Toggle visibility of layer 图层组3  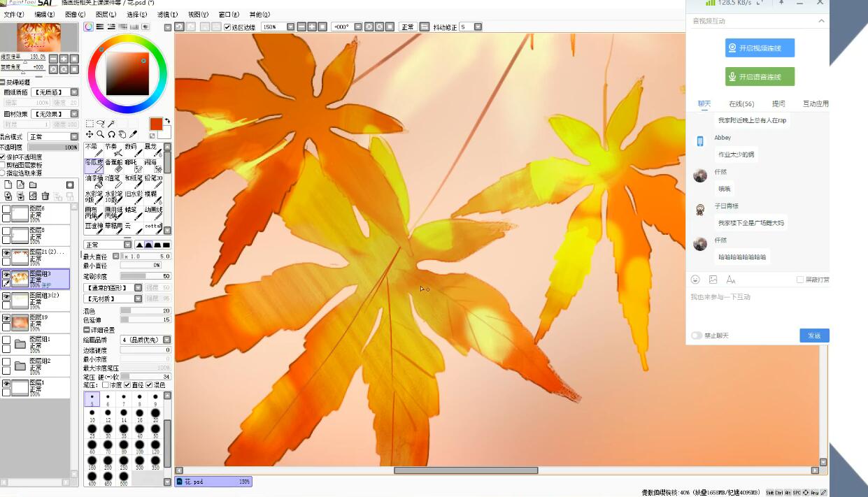coord(6,275)
